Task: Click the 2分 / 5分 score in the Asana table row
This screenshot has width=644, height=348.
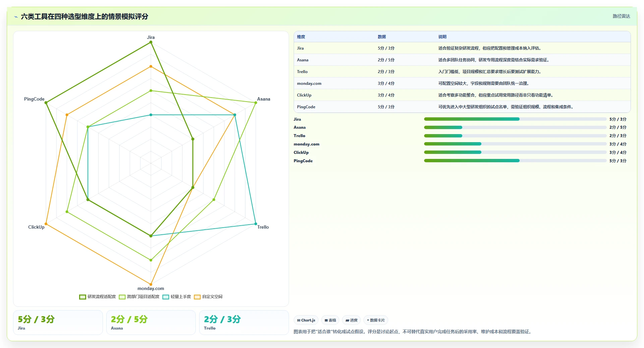Action: [x=386, y=60]
